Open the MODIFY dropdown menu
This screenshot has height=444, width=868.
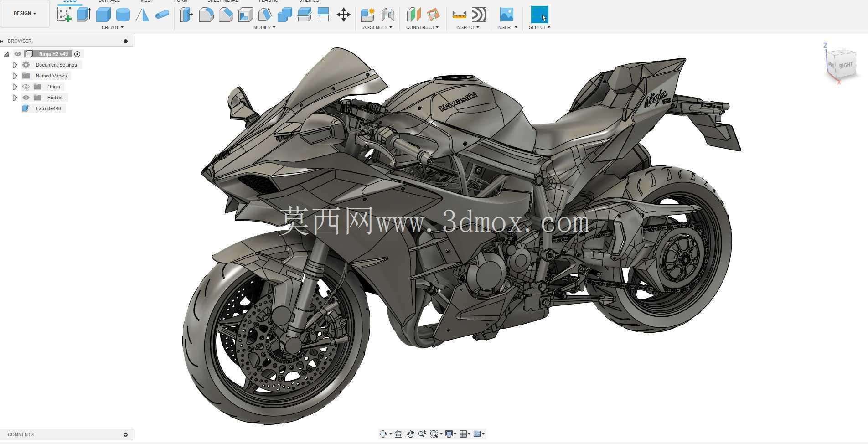(x=264, y=27)
